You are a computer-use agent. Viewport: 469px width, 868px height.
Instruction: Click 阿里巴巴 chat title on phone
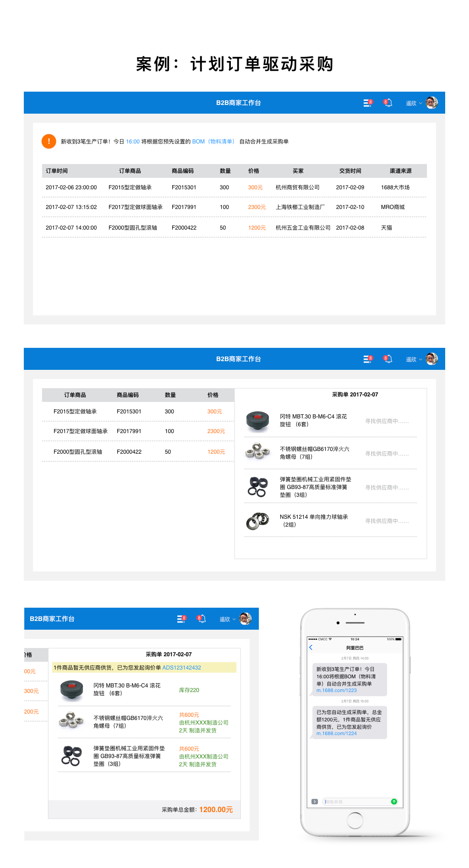[355, 648]
